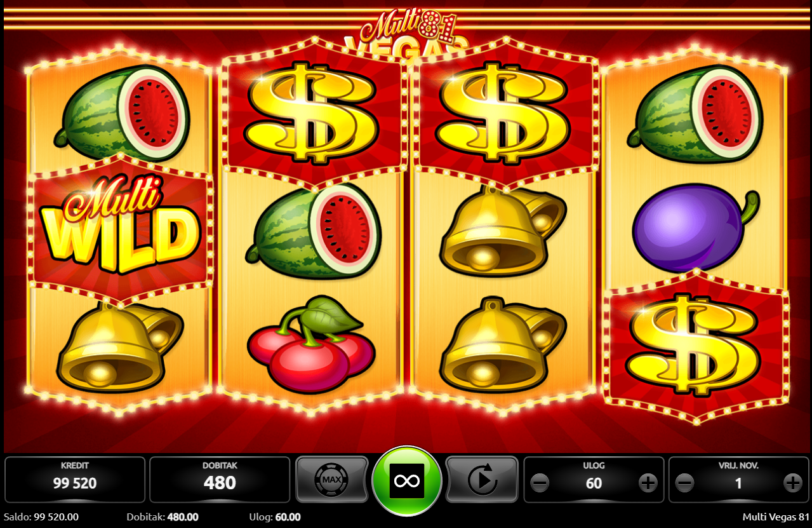This screenshot has height=528, width=812.
Task: Click the watermelon atop the first reel
Action: 121,113
